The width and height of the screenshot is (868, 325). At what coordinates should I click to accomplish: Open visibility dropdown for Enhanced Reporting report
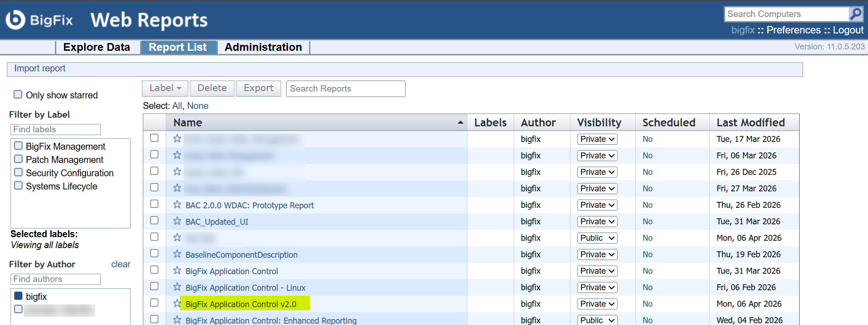pyautogui.click(x=597, y=320)
